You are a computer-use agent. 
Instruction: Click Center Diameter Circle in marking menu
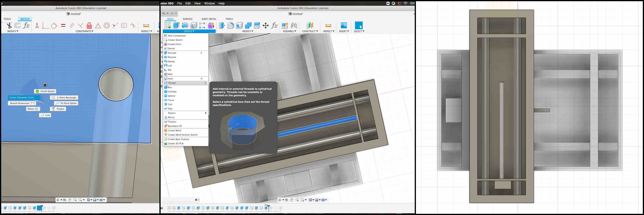coord(24,98)
